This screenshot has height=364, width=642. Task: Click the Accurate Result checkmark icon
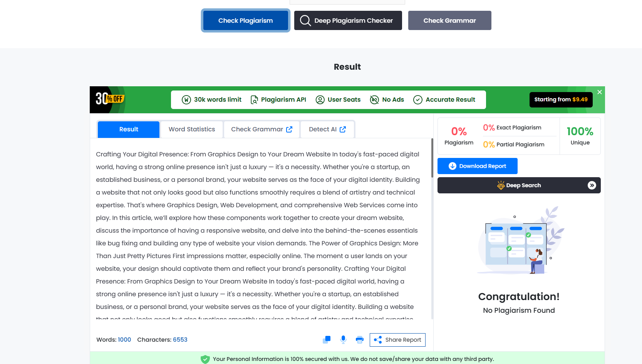click(x=418, y=99)
